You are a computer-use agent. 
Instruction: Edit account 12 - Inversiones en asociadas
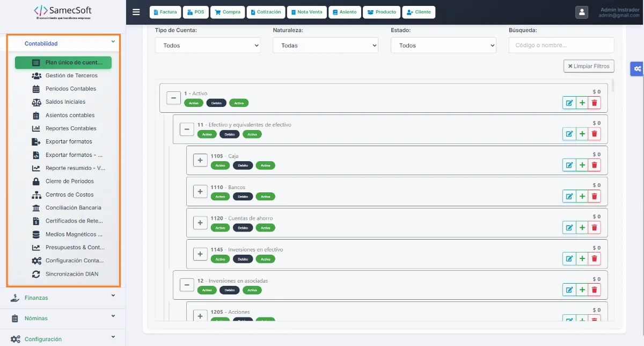(569, 290)
